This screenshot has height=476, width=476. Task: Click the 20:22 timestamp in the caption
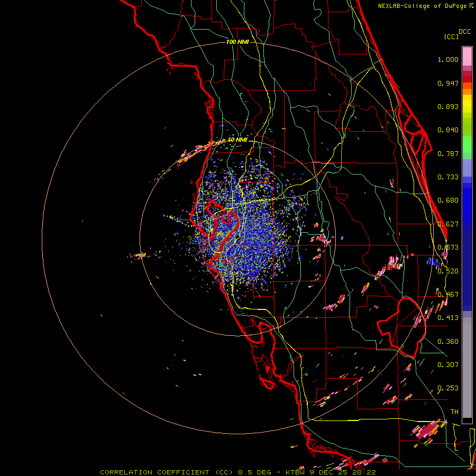coord(364,472)
